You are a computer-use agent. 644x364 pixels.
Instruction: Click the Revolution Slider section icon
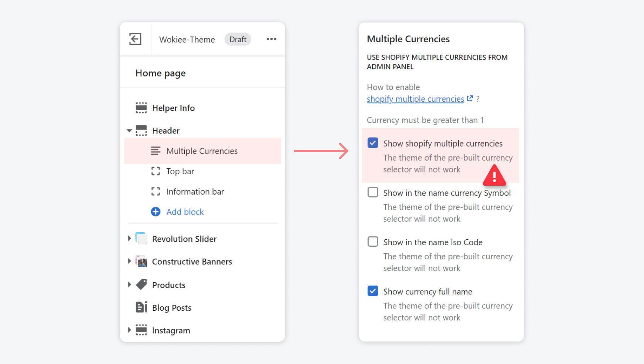tap(141, 239)
